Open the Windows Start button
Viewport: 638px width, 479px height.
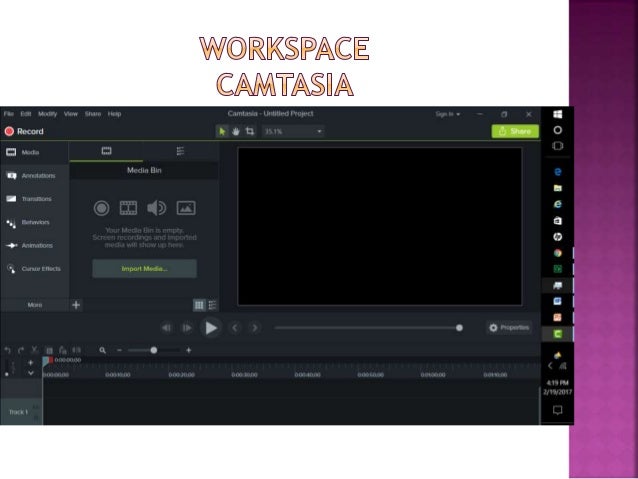click(x=558, y=114)
